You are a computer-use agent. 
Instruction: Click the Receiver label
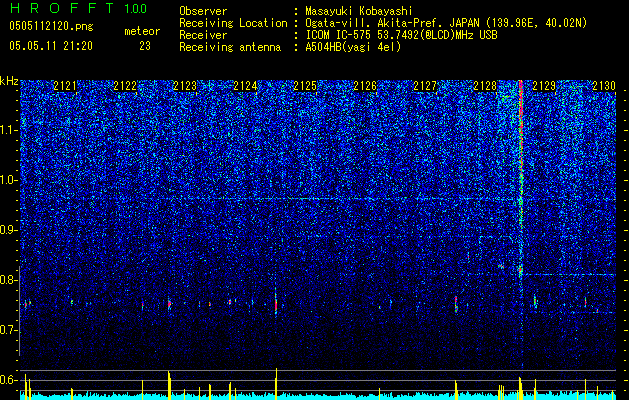click(x=203, y=35)
